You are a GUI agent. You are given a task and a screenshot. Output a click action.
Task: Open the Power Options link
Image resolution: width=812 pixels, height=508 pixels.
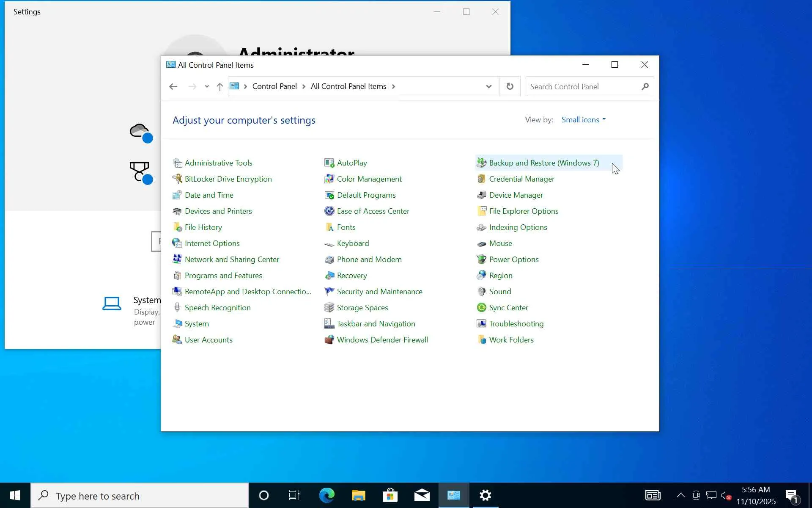click(x=513, y=260)
